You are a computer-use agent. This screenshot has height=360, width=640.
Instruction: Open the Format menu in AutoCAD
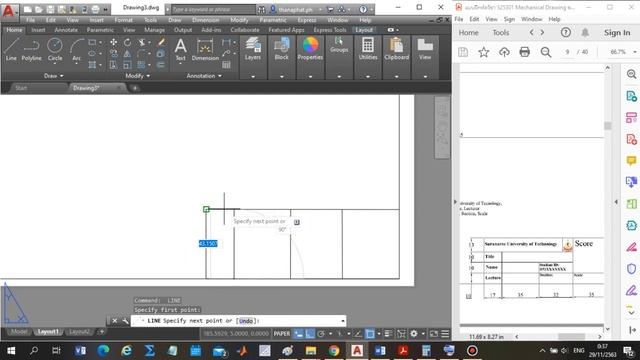pyautogui.click(x=123, y=20)
